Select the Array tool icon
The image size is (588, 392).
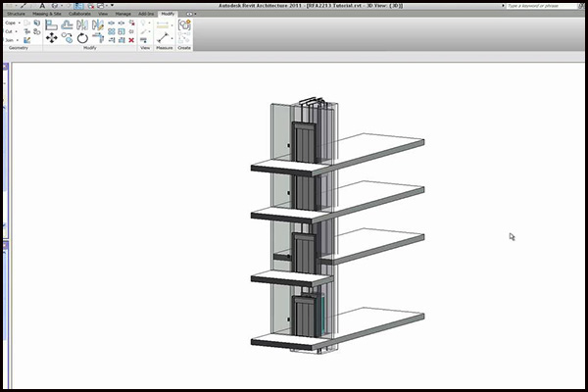point(112,31)
